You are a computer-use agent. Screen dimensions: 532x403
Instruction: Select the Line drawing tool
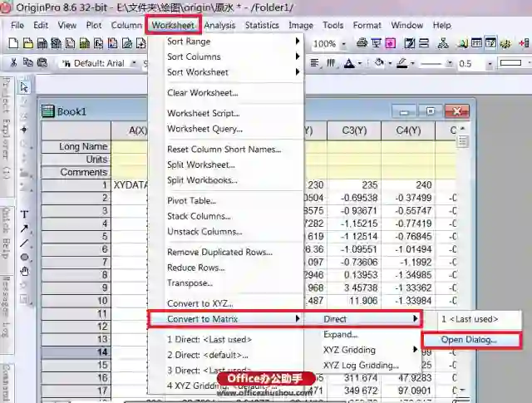(x=24, y=243)
